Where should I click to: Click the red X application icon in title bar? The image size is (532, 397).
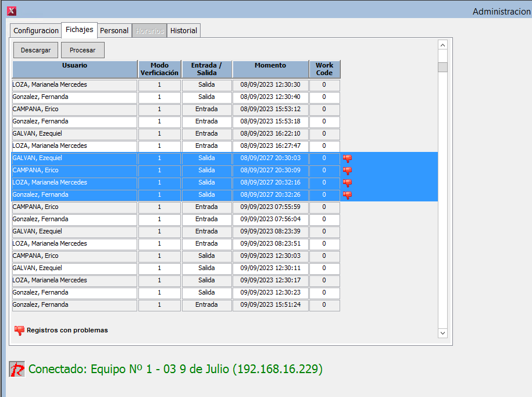(12, 10)
